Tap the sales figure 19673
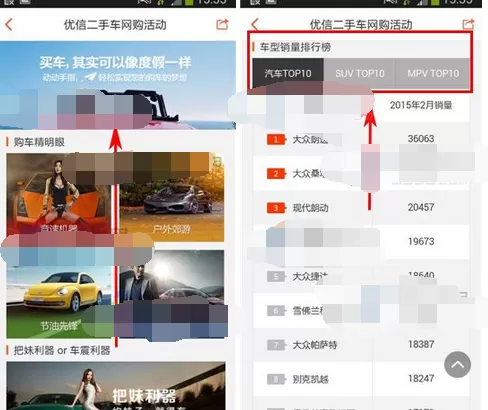This screenshot has width=488, height=410. coord(421,241)
